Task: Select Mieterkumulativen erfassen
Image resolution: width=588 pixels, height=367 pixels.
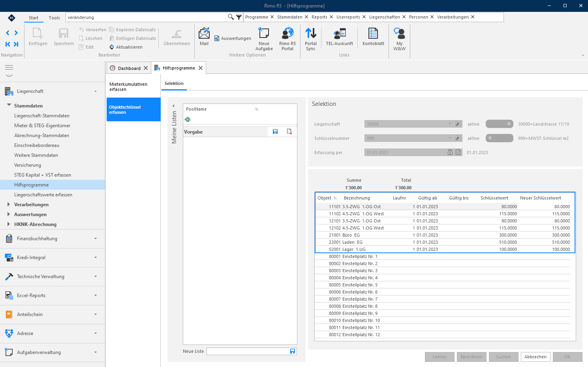Action: click(133, 87)
